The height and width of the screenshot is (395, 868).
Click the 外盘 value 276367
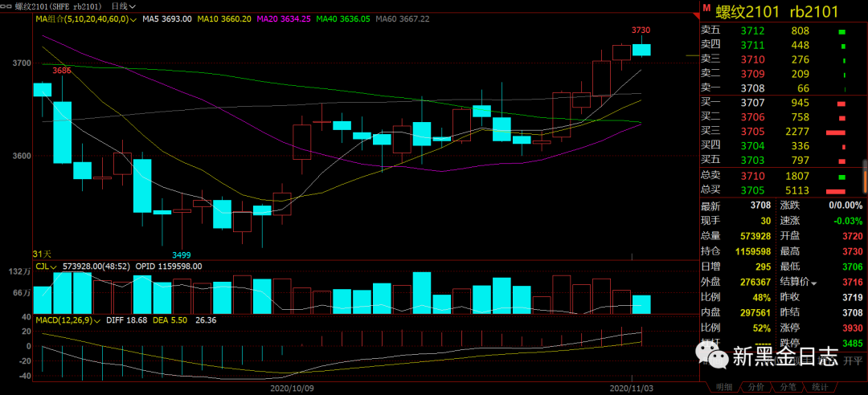755,282
